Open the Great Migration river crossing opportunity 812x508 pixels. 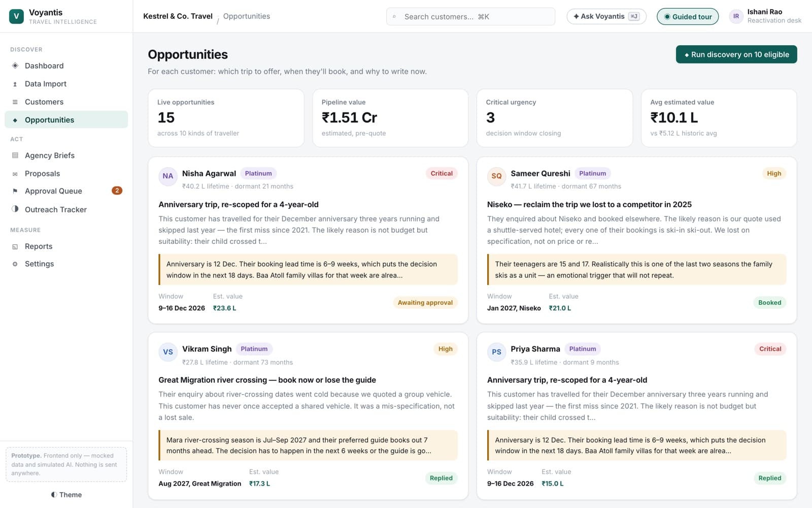[x=267, y=380]
